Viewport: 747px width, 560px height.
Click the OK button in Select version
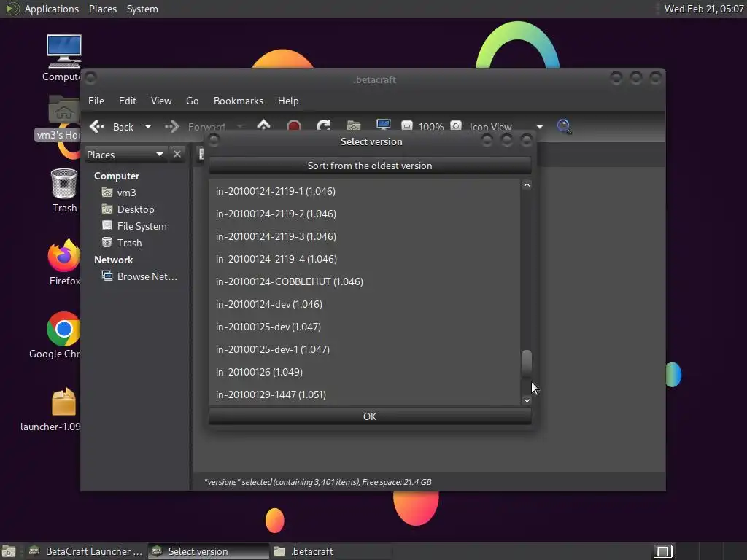[370, 416]
